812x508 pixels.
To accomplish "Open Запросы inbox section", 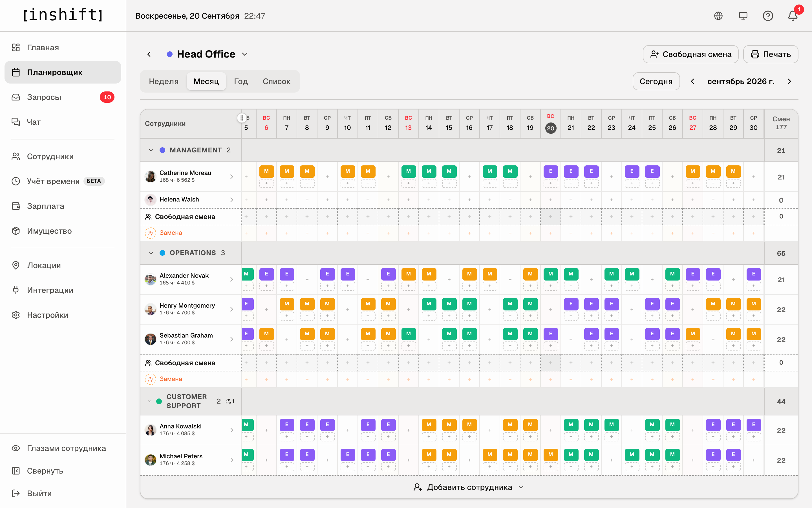I will point(63,97).
